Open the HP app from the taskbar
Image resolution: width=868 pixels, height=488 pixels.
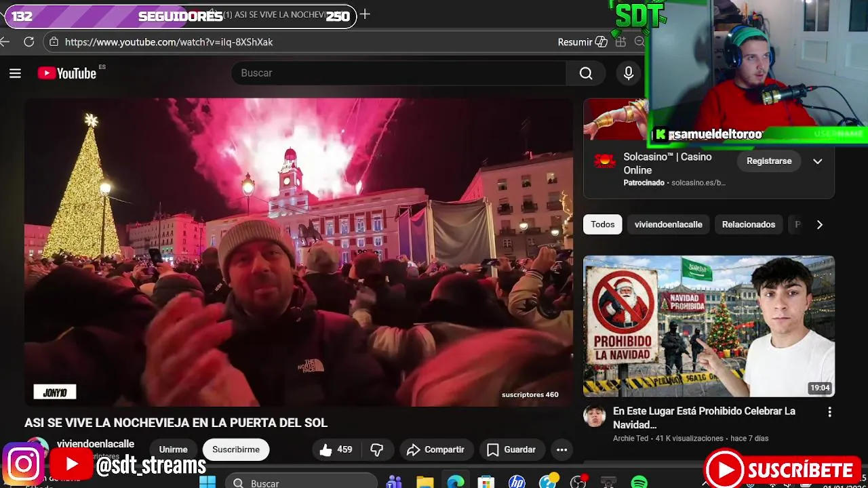pos(517,483)
